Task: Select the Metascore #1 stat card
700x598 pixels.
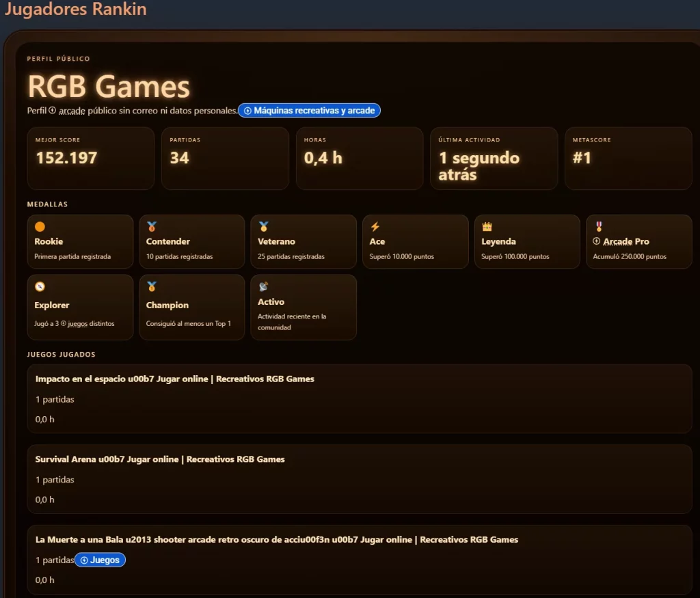Action: click(x=628, y=158)
